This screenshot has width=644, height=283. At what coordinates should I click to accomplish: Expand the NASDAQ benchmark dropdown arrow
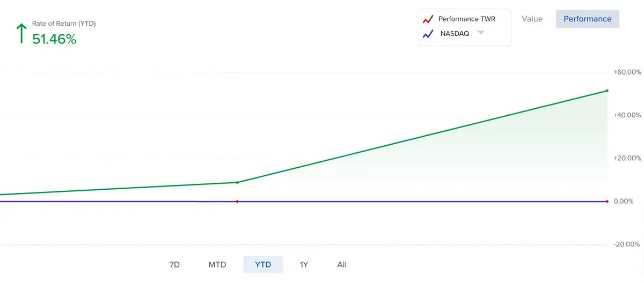click(x=481, y=33)
